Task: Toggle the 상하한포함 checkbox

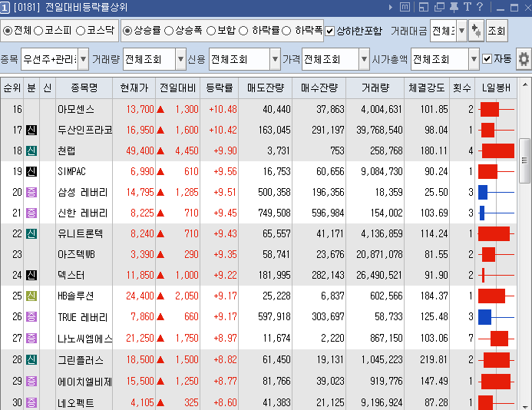Action: [329, 31]
